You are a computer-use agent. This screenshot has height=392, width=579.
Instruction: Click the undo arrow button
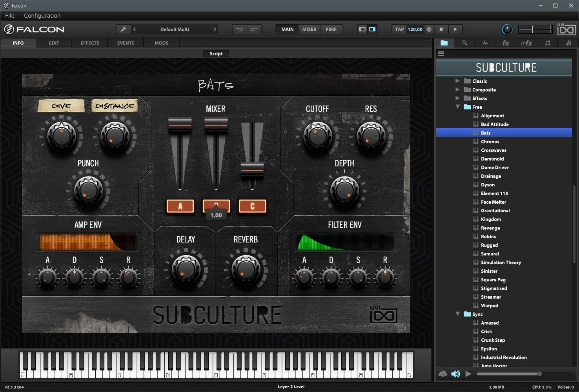coord(239,29)
